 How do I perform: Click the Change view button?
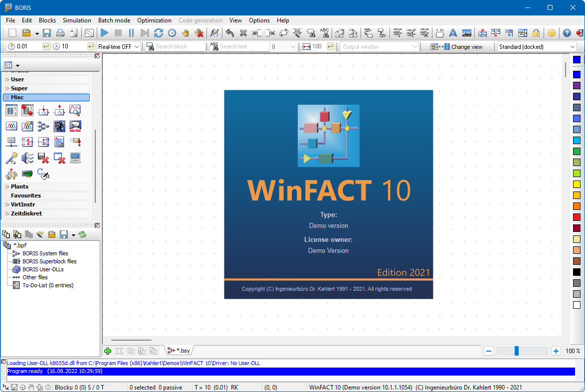(x=456, y=46)
